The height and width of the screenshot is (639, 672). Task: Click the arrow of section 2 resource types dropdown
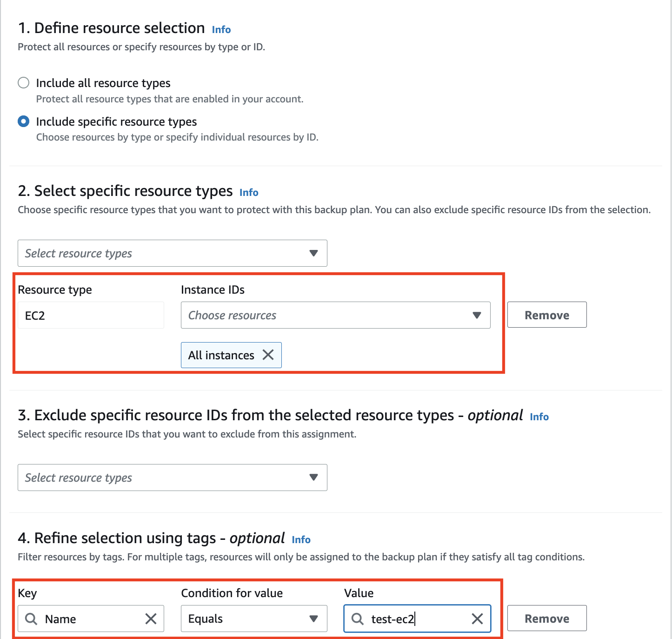tap(313, 253)
